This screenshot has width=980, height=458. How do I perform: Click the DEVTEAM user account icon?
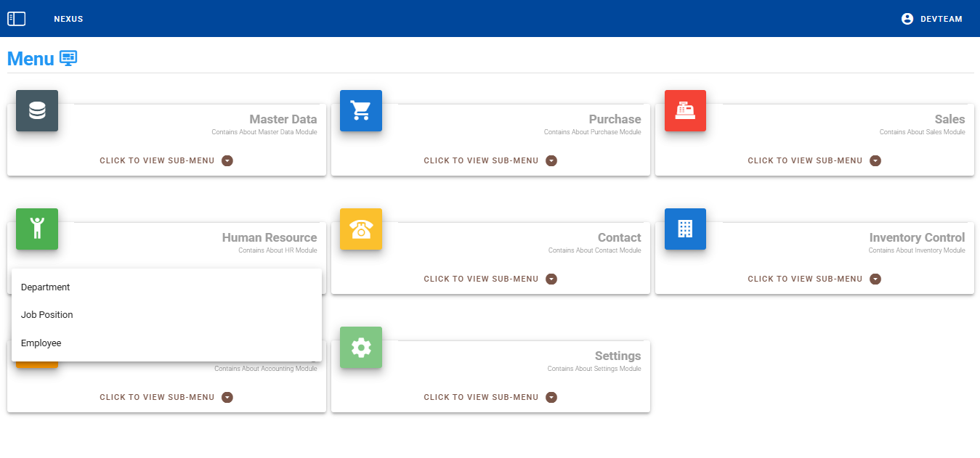[907, 19]
